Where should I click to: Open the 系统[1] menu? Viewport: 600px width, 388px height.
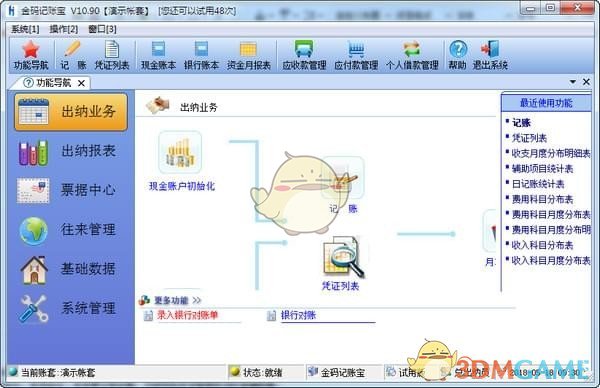pyautogui.click(x=25, y=29)
